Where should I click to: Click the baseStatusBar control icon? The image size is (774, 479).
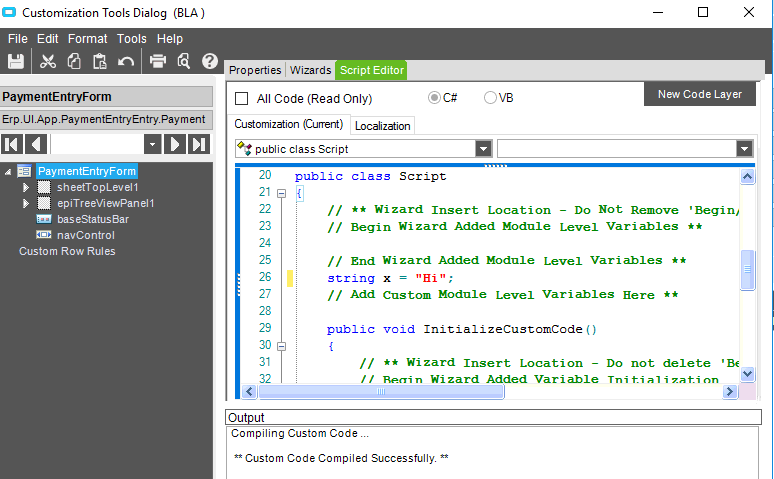[44, 219]
